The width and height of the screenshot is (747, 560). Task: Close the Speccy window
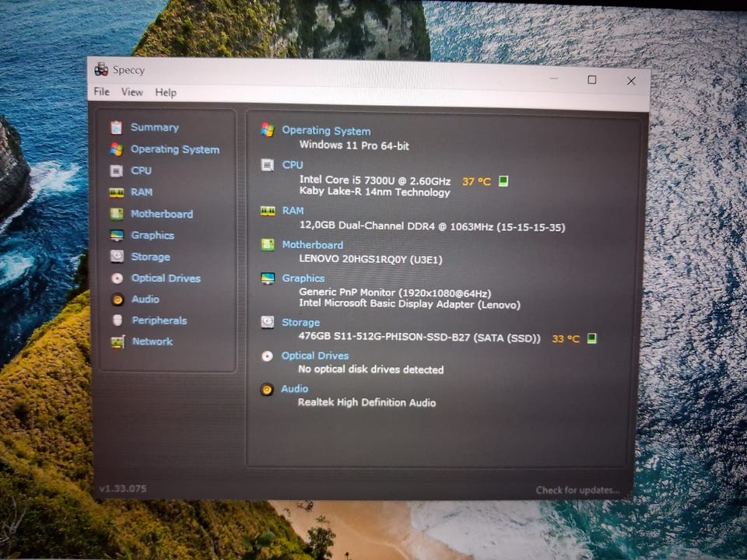[631, 81]
